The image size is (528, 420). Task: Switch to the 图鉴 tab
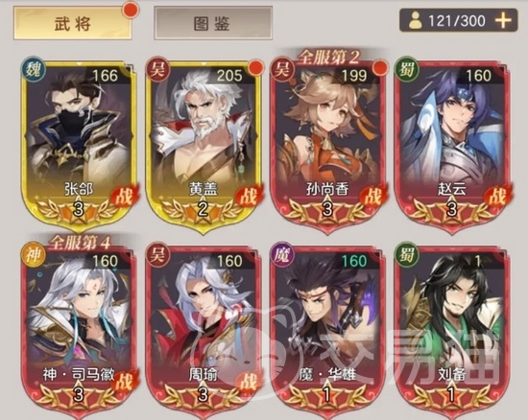pos(213,24)
